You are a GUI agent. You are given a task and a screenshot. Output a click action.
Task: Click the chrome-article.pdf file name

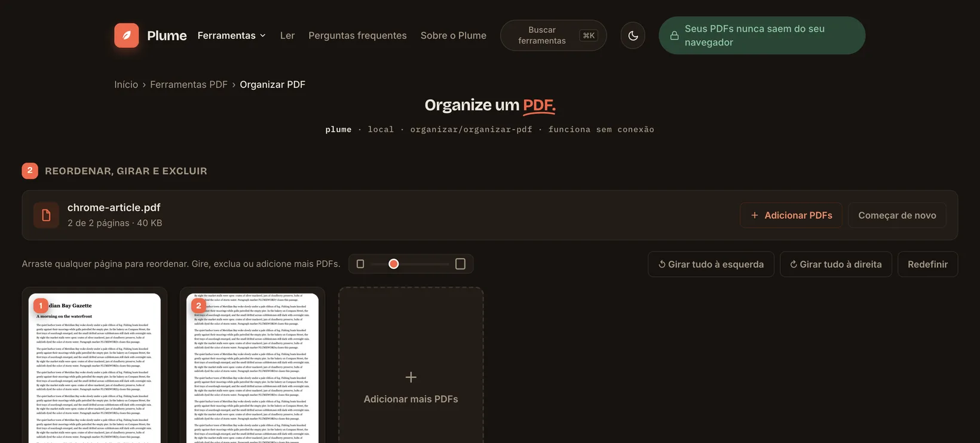114,207
